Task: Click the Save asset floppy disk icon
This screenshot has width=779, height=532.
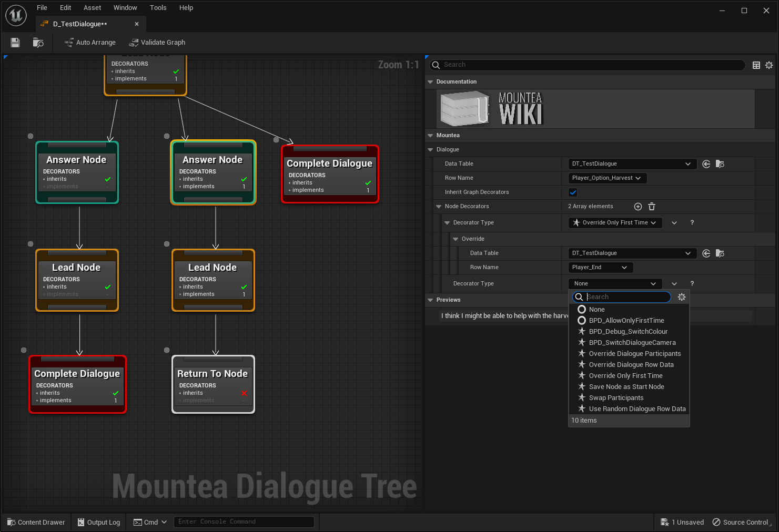Action: [x=15, y=43]
